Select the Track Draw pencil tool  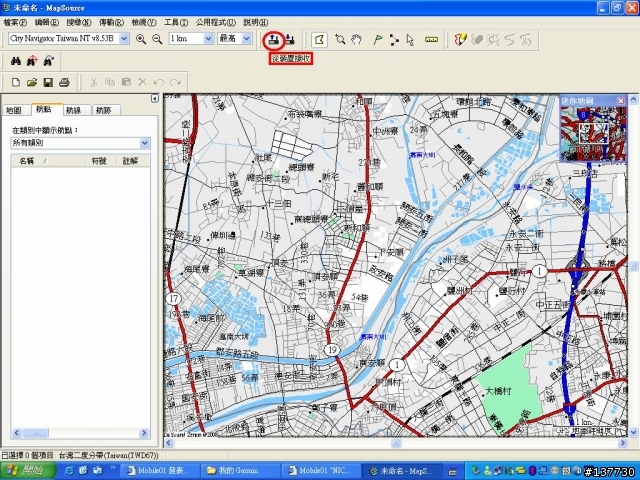[460, 40]
